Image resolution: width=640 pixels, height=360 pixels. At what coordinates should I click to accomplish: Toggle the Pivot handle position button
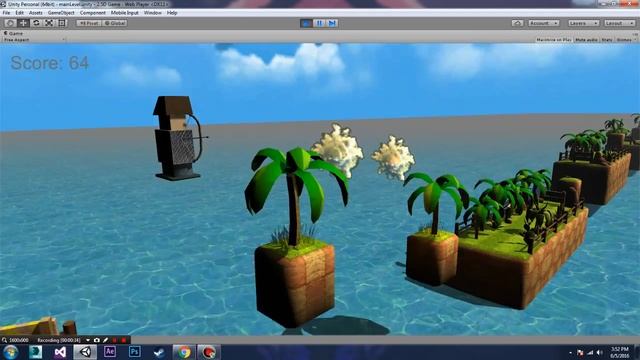[x=89, y=23]
